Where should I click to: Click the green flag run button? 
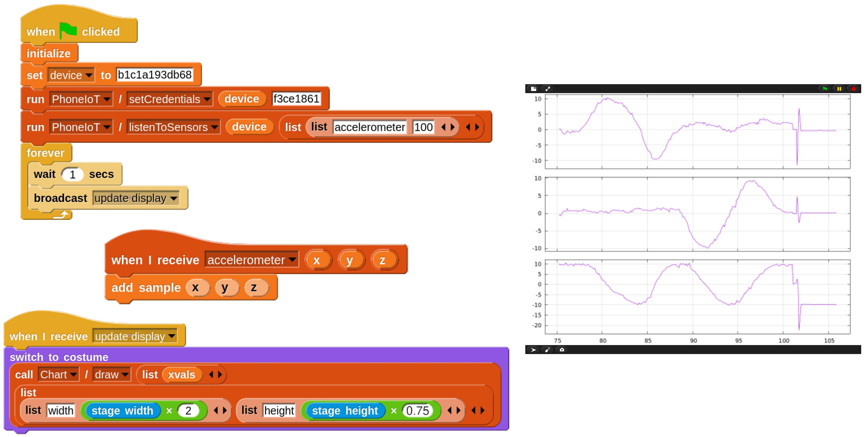coord(825,89)
